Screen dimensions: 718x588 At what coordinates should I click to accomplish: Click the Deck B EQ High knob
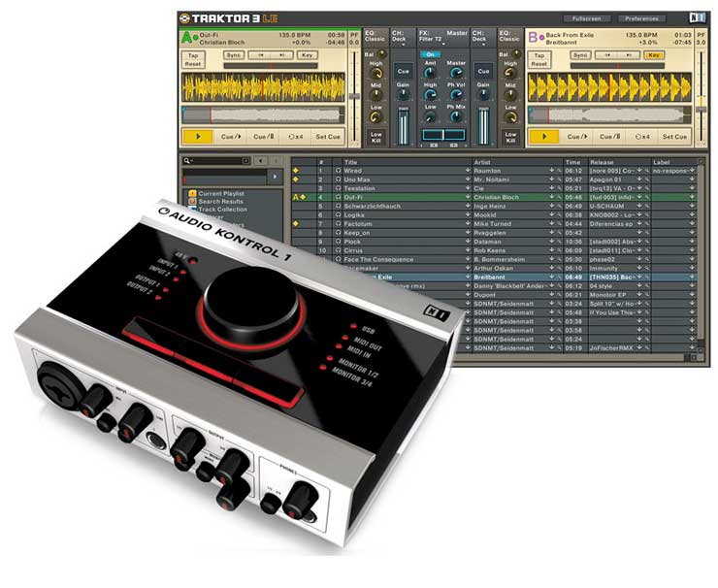tap(510, 74)
